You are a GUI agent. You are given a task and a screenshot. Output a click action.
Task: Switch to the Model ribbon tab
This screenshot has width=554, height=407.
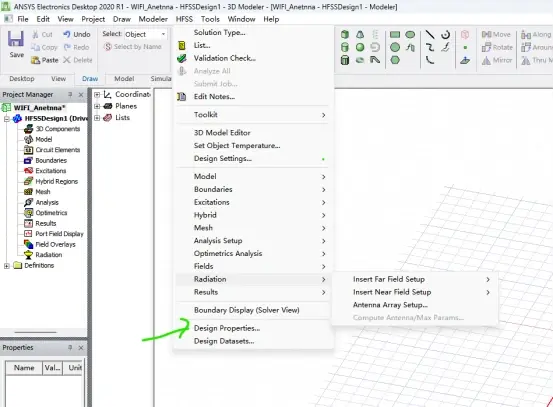coord(124,78)
